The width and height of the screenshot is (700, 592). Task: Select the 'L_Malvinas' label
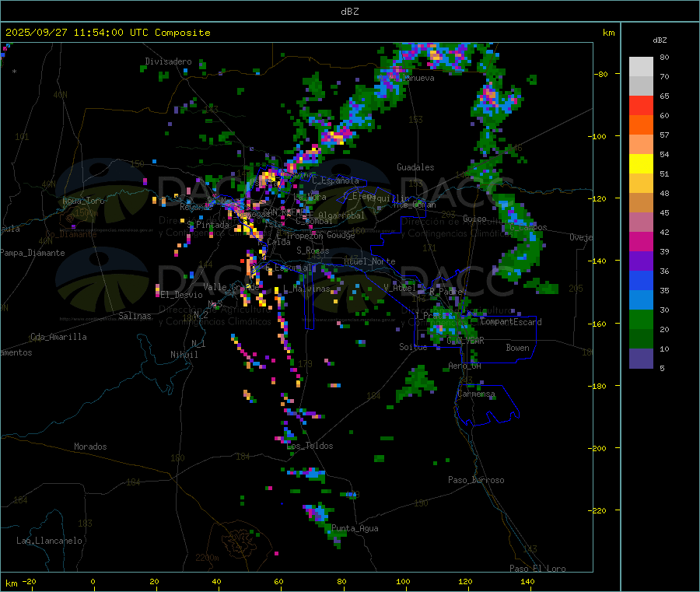pyautogui.click(x=307, y=289)
